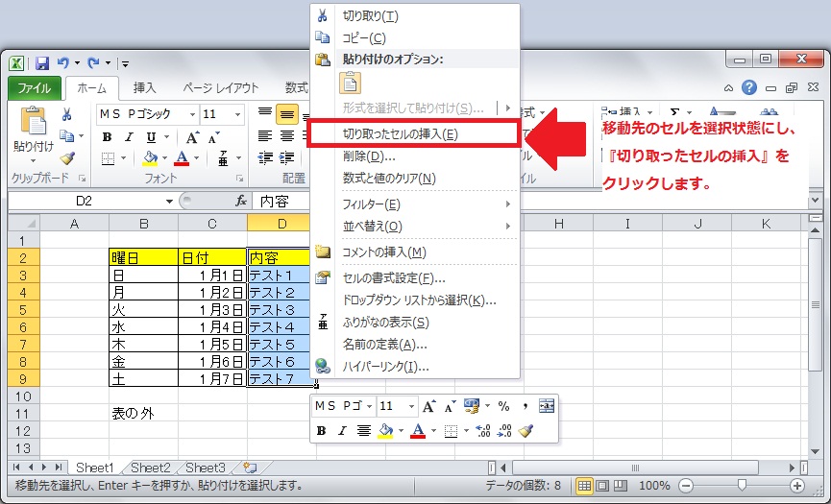The height and width of the screenshot is (504, 831).
Task: Click the Format Painter brush on the mini toolbar
Action: (x=525, y=430)
